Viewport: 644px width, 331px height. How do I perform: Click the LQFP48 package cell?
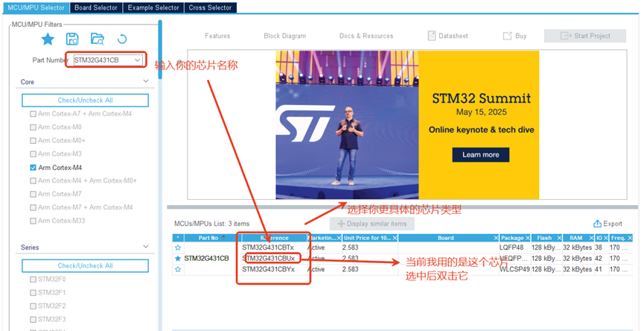(x=511, y=248)
